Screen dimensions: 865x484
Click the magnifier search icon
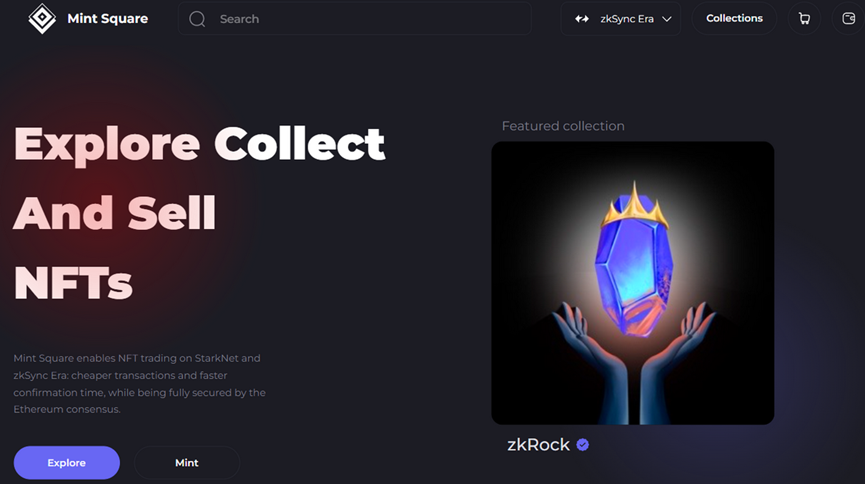197,19
